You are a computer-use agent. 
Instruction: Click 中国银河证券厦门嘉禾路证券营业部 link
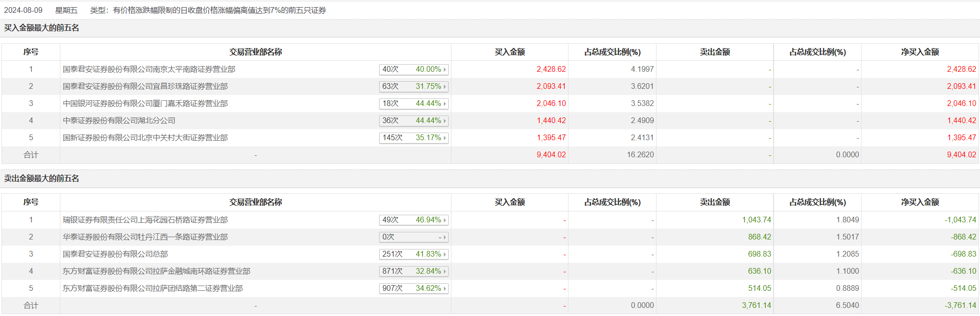145,104
